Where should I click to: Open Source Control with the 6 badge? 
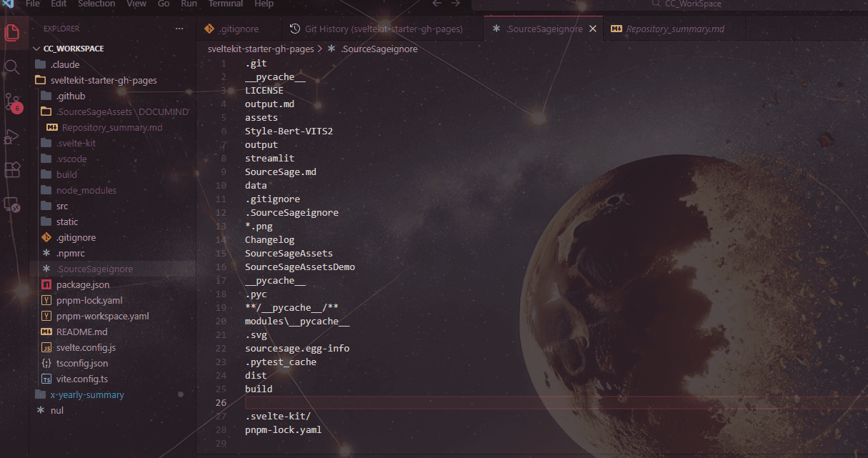click(12, 101)
